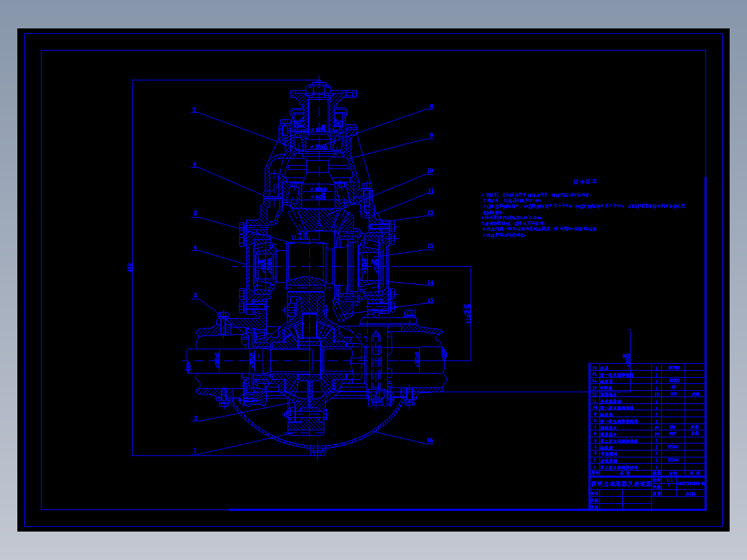
Task: Click part callout number 5
Action: click(195, 213)
